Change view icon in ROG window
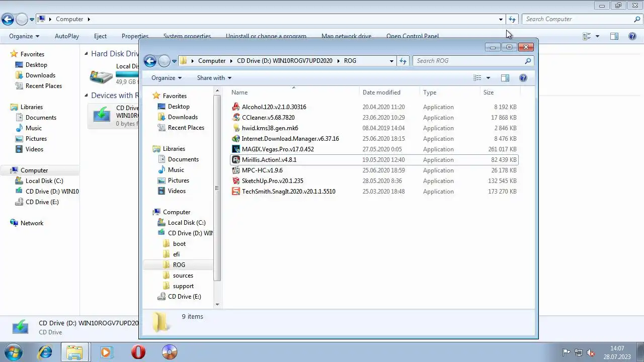 477,78
